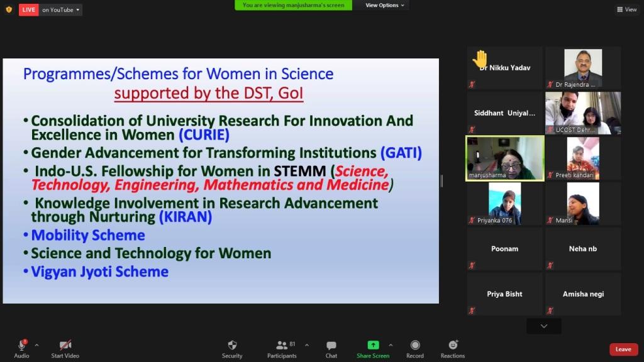
Task: Click muted mic icon on Poonam's tile
Action: (472, 265)
